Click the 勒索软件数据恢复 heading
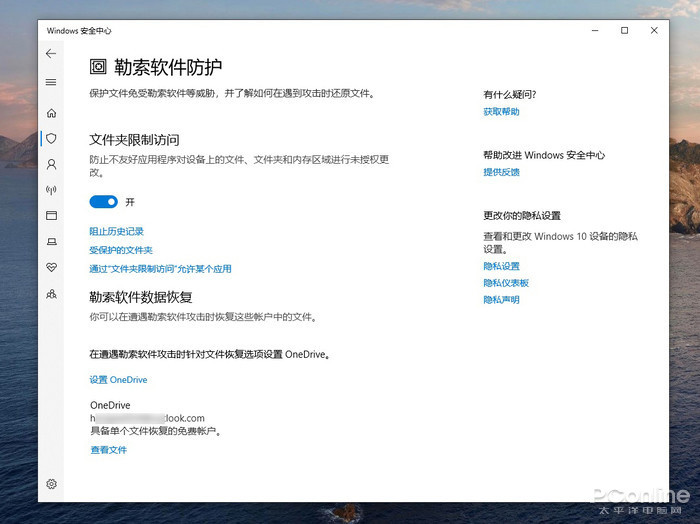This screenshot has width=700, height=524. tap(141, 297)
